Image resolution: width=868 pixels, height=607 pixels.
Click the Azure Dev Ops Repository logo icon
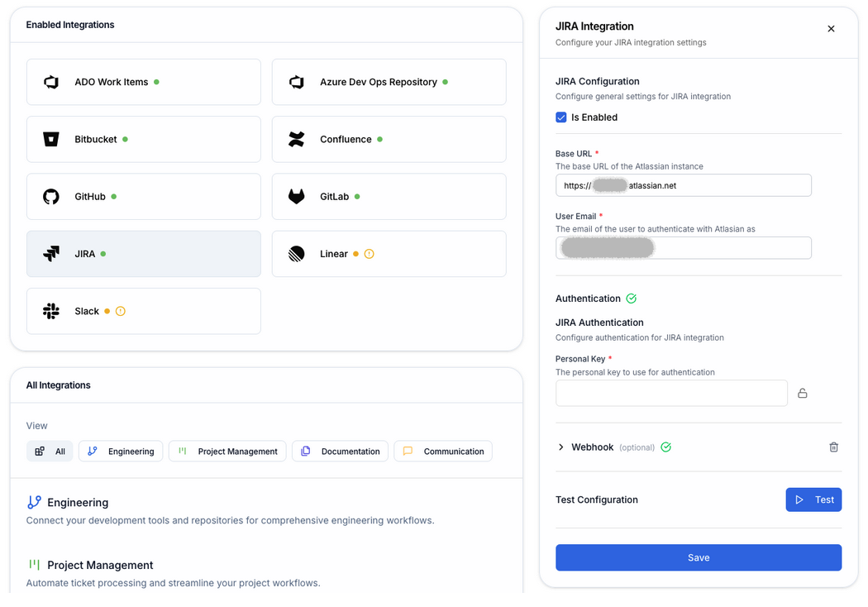coord(296,82)
